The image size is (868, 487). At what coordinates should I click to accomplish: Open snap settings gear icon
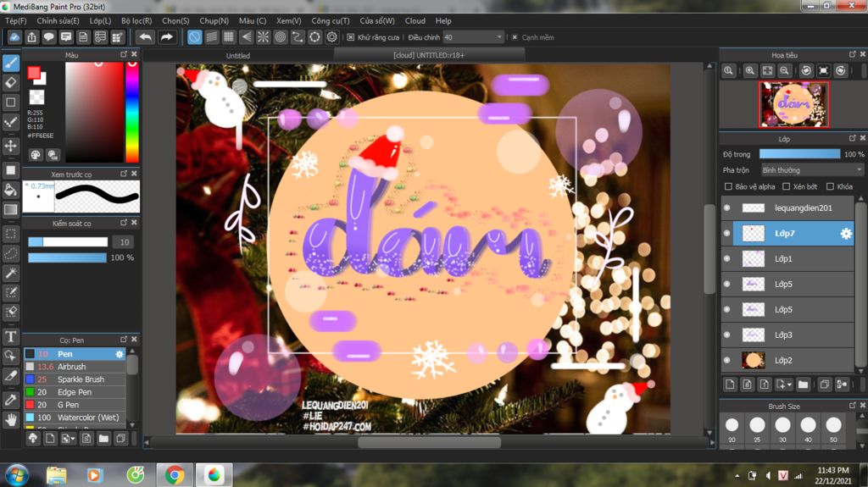(331, 37)
